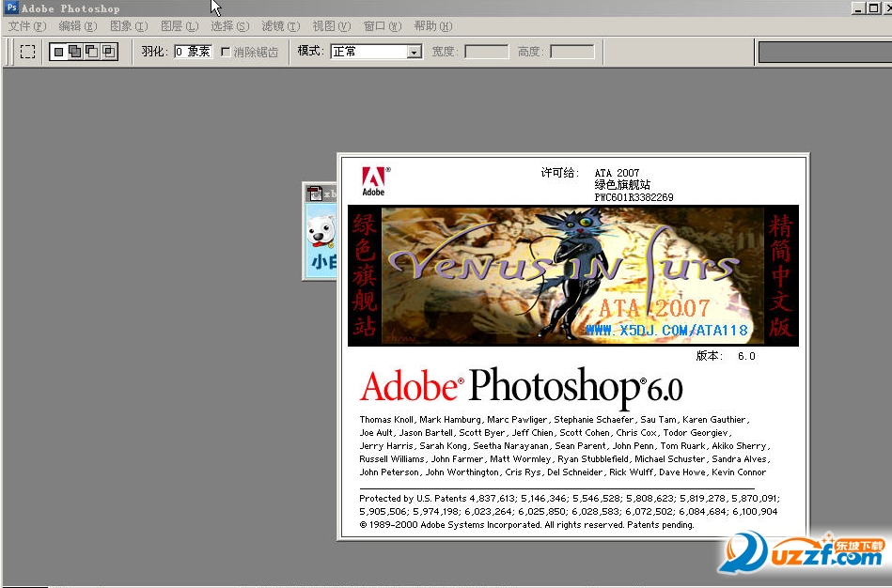Image resolution: width=892 pixels, height=588 pixels.
Task: Click the Venus in Furs banner image
Action: click(x=572, y=276)
